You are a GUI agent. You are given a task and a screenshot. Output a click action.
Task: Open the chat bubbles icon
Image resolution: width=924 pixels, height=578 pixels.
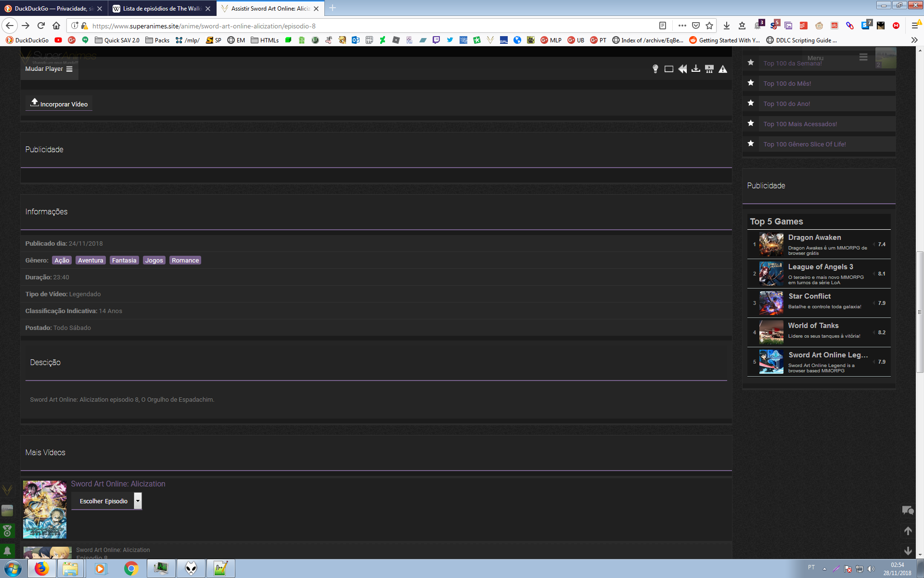click(x=908, y=510)
